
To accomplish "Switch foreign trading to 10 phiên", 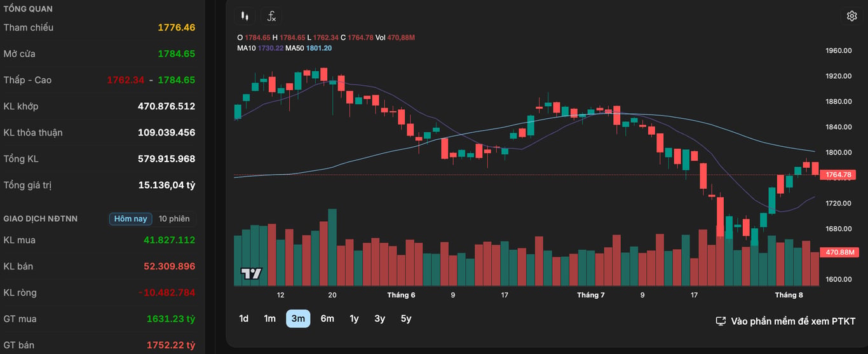I will point(174,219).
